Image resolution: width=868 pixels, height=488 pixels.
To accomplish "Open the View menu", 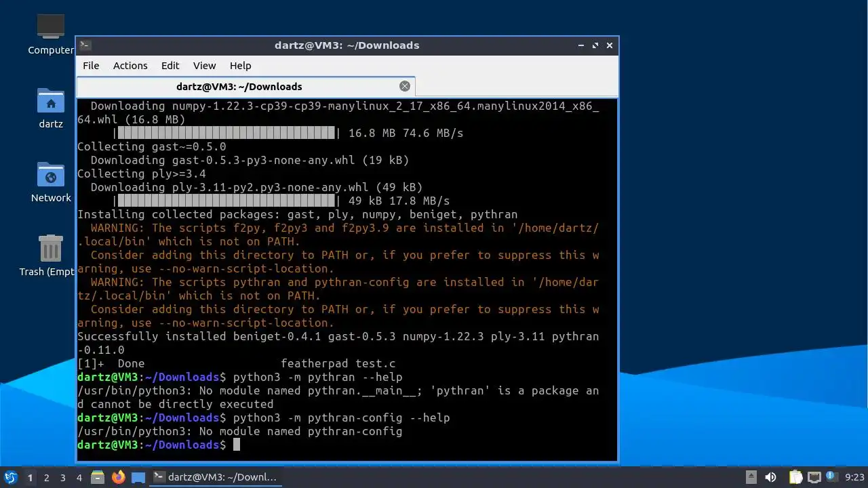I will pyautogui.click(x=204, y=66).
